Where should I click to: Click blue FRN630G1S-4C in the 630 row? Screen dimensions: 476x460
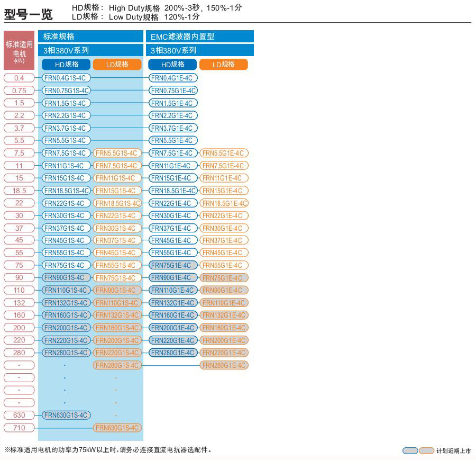pos(66,415)
